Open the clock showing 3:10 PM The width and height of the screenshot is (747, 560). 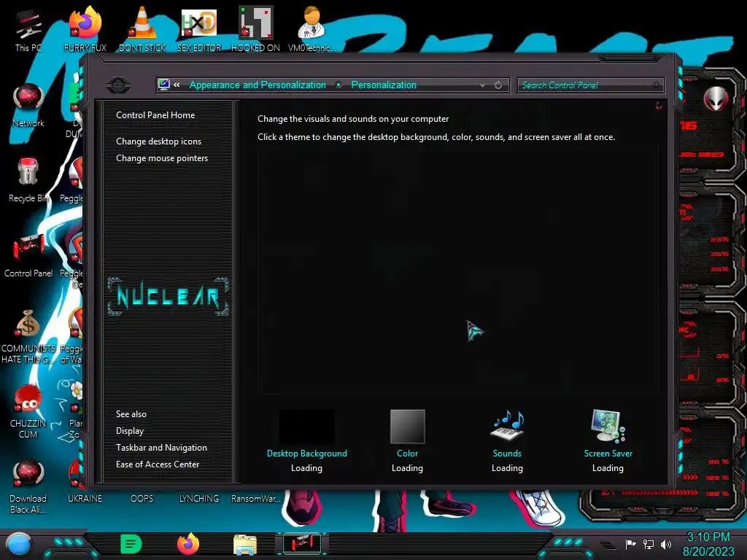(708, 544)
